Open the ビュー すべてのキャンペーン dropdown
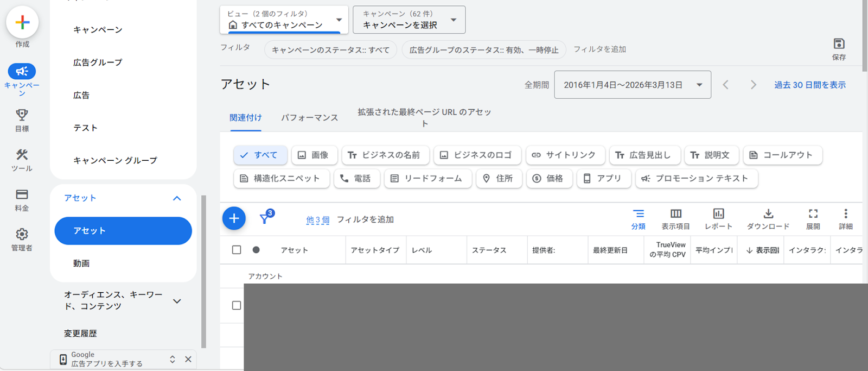Viewport: 868px width, 371px height. click(x=284, y=20)
